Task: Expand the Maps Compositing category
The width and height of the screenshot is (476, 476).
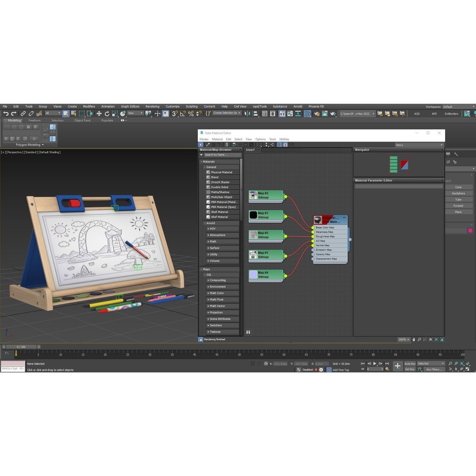Action: [222, 280]
